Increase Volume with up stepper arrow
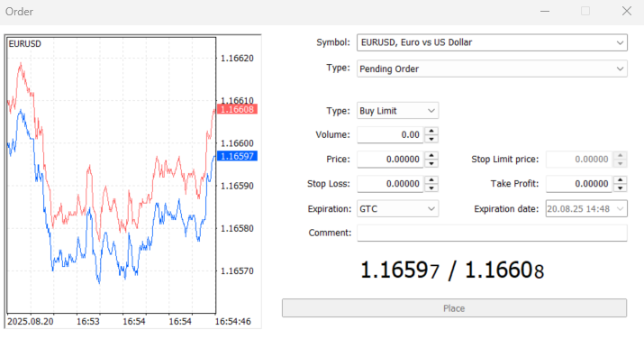The width and height of the screenshot is (644, 339). tap(431, 131)
